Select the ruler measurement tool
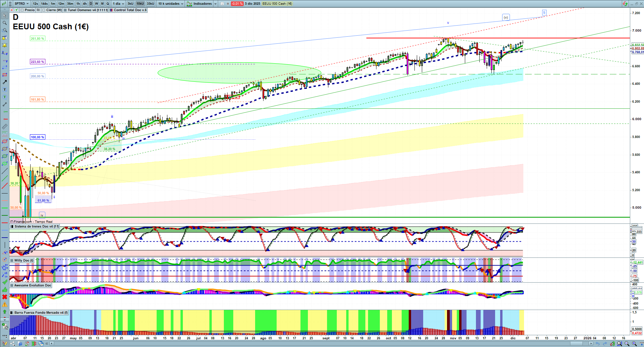Screen dimensions: 644x347 pos(5,127)
